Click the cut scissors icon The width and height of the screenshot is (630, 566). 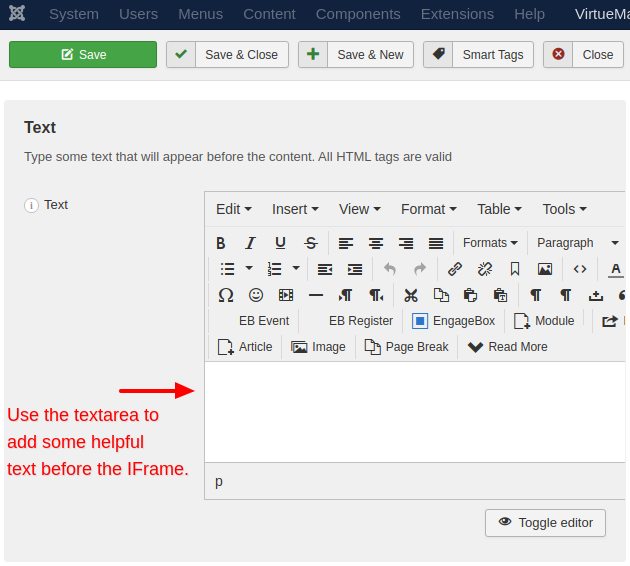(410, 295)
